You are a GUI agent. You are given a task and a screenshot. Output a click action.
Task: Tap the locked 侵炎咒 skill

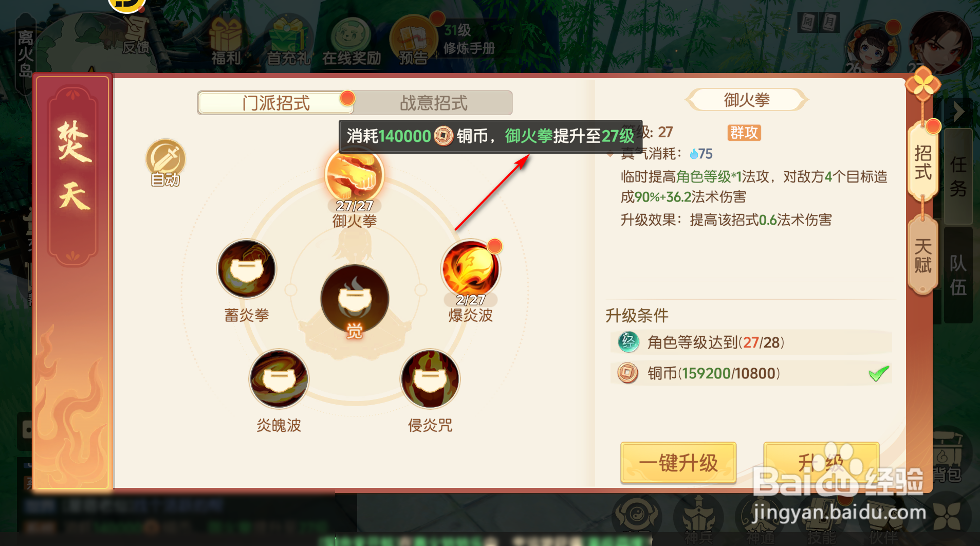tap(430, 379)
